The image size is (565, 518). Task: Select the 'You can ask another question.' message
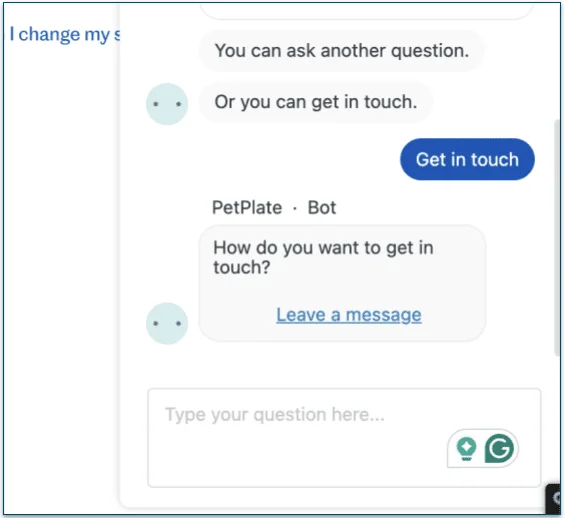point(342,50)
